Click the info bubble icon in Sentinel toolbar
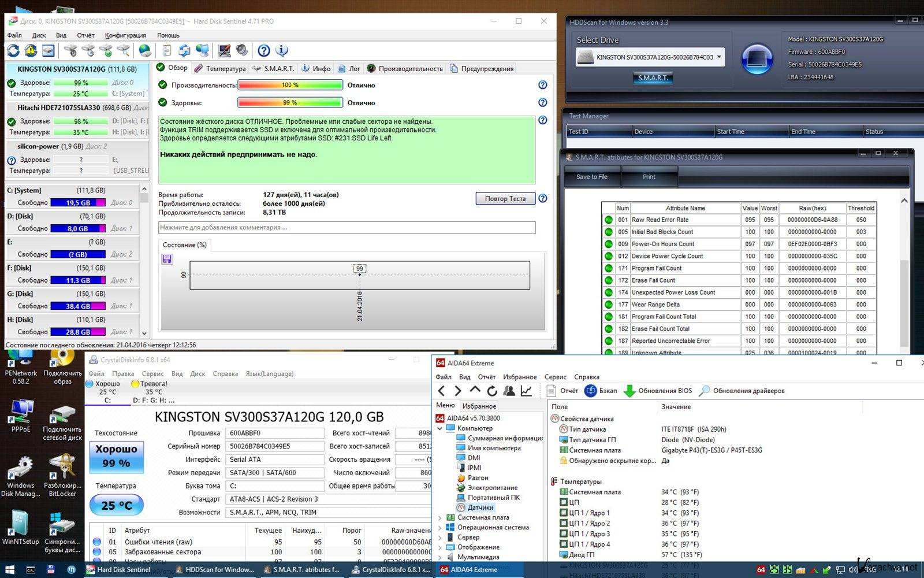 tap(282, 51)
